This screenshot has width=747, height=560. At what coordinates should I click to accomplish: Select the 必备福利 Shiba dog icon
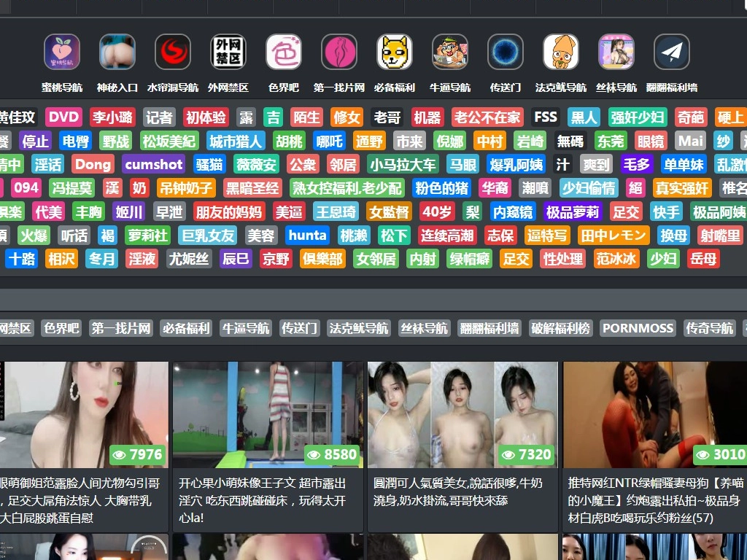point(395,52)
